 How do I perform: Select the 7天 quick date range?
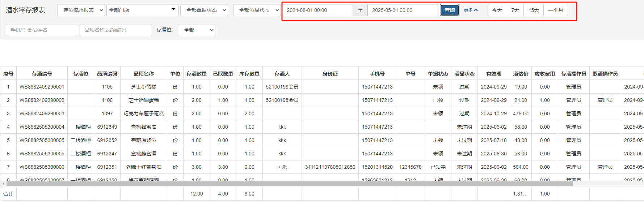click(515, 10)
